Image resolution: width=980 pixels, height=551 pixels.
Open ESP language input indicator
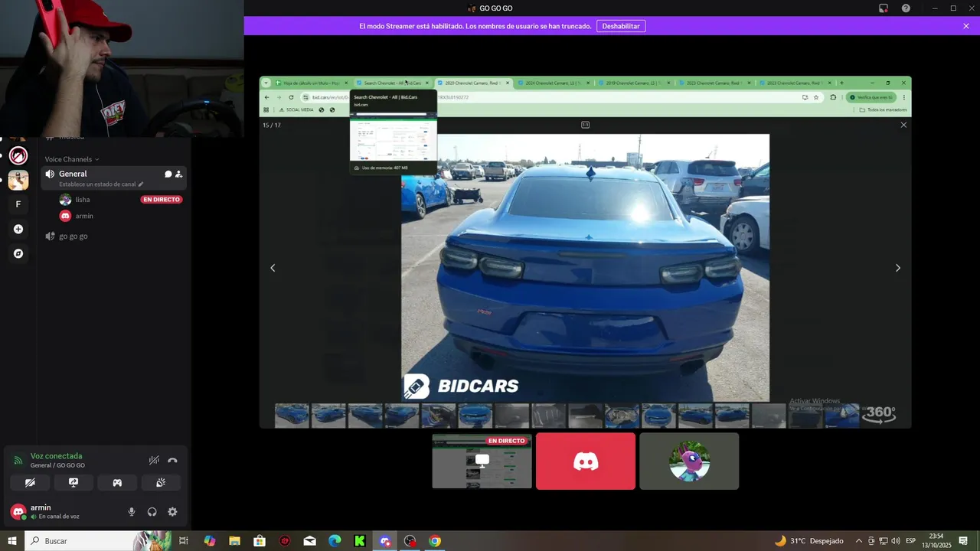[x=910, y=541]
